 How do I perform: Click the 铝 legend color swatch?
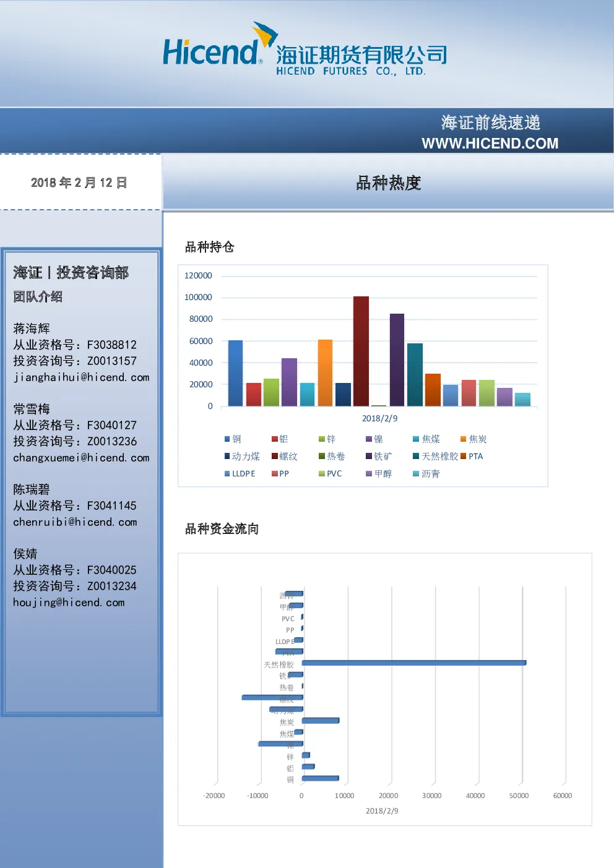pyautogui.click(x=274, y=439)
